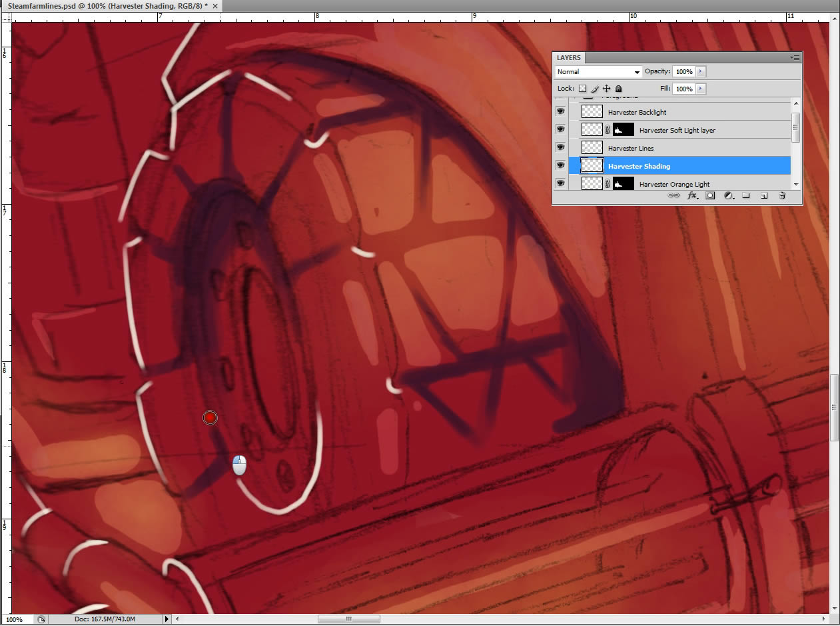840x626 pixels.
Task: Lock image pixels brush icon
Action: pyautogui.click(x=594, y=89)
